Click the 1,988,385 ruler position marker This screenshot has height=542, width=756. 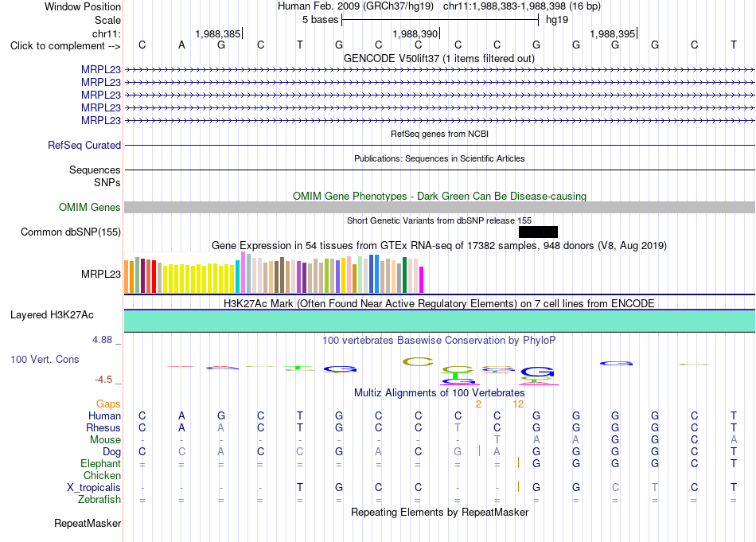(x=218, y=33)
